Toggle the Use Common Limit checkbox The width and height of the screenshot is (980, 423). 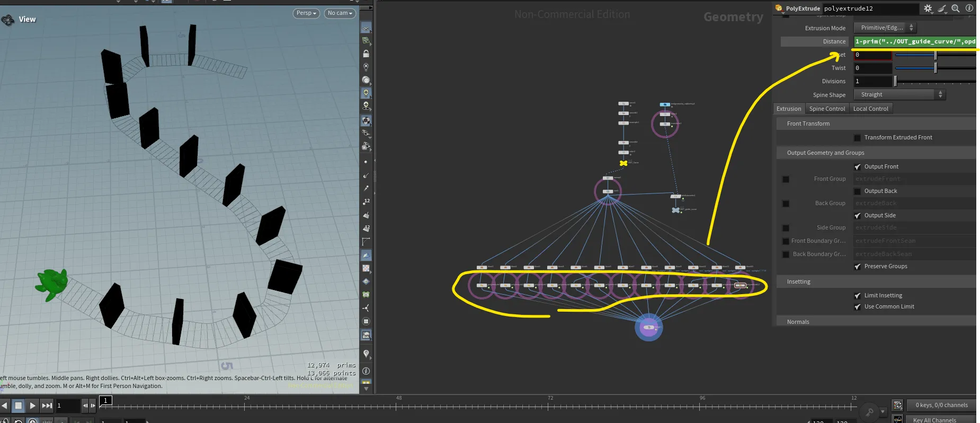point(858,307)
